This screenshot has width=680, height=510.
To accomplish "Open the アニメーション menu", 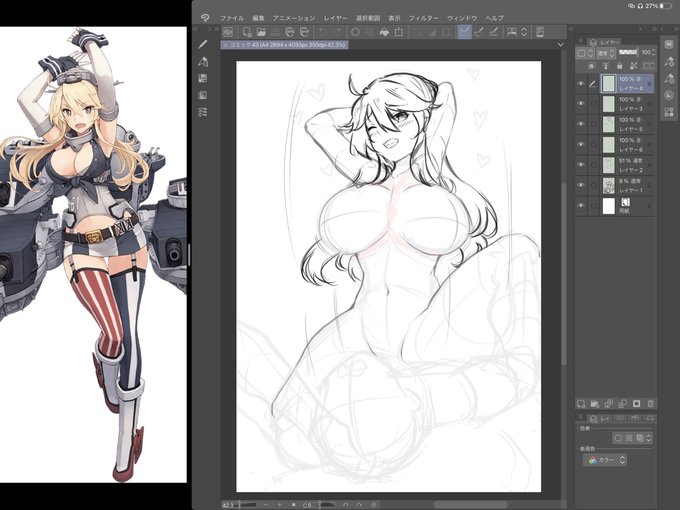I will point(294,18).
